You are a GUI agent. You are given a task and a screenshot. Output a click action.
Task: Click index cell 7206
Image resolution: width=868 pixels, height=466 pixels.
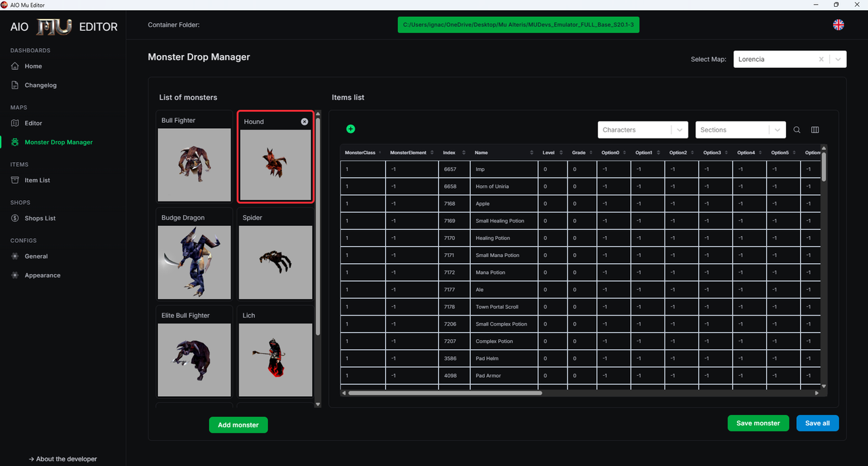coord(454,324)
